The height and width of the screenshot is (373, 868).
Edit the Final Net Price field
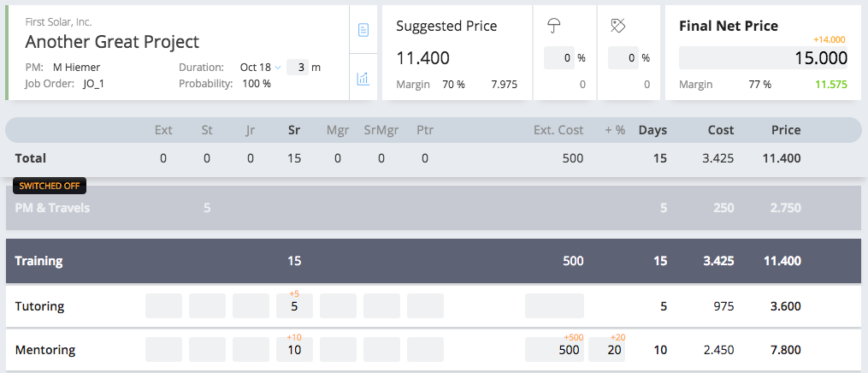click(x=764, y=58)
